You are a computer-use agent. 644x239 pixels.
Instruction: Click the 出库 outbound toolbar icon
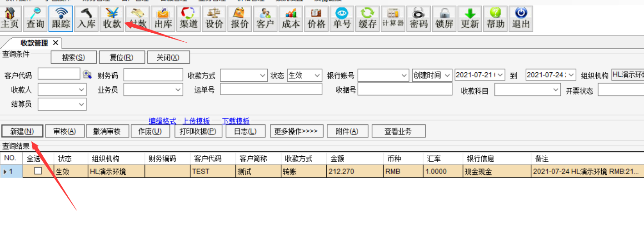click(x=163, y=19)
